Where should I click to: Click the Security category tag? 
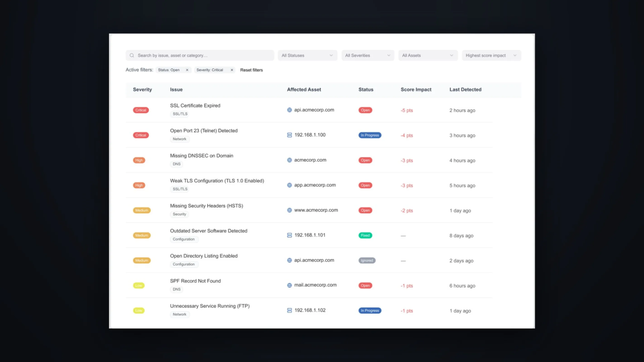point(179,214)
